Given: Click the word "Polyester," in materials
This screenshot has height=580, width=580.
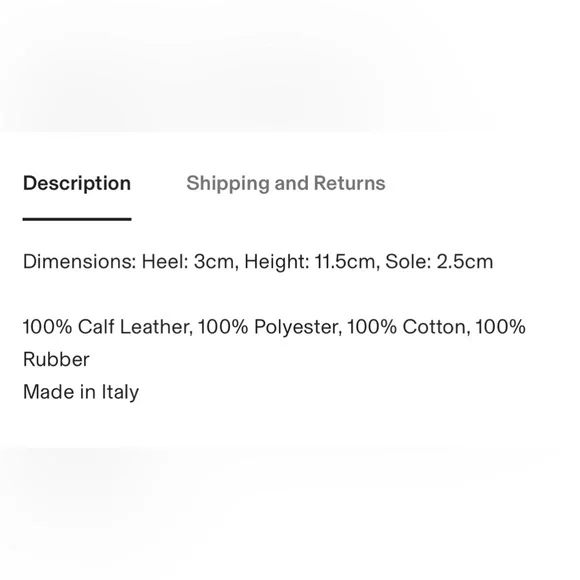Looking at the screenshot, I should coord(298,327).
